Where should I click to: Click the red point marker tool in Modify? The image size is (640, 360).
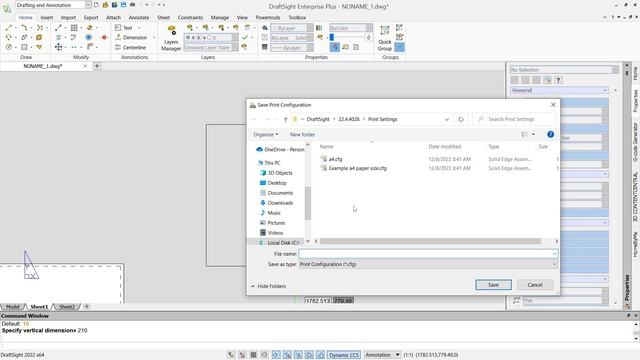pyautogui.click(x=104, y=38)
